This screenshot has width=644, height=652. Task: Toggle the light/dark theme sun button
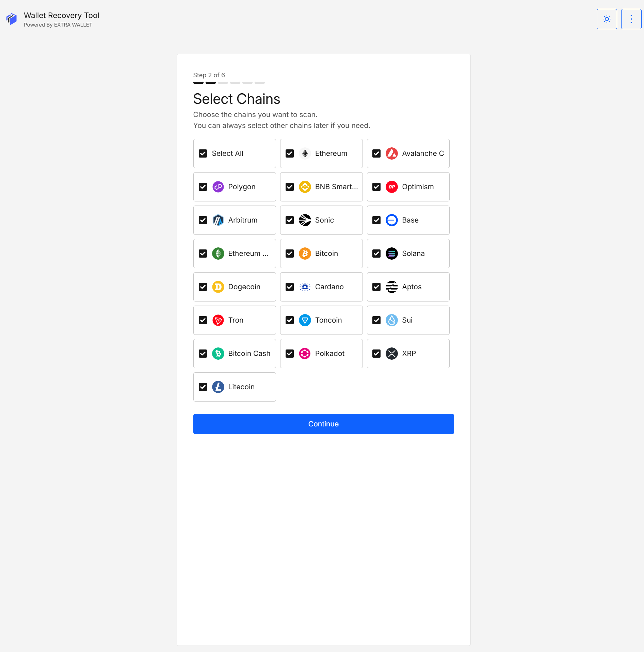(x=607, y=19)
